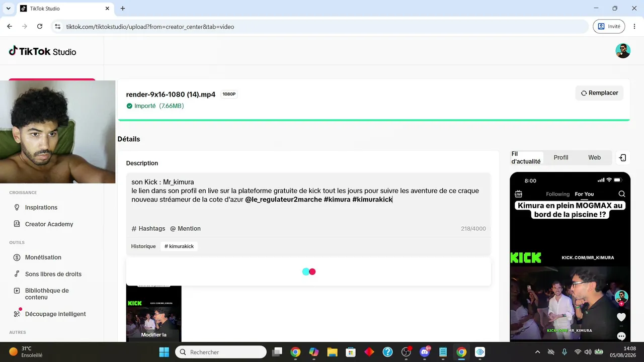This screenshot has width=644, height=362.
Task: Click the lightbulb icon beside Inspirations
Action: coord(17,207)
